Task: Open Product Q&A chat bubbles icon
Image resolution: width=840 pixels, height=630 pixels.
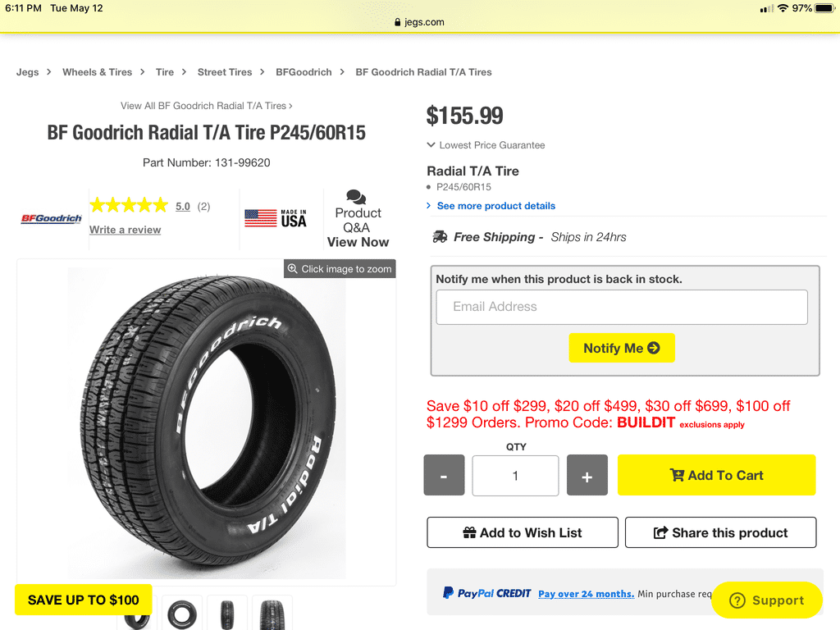Action: point(356,197)
